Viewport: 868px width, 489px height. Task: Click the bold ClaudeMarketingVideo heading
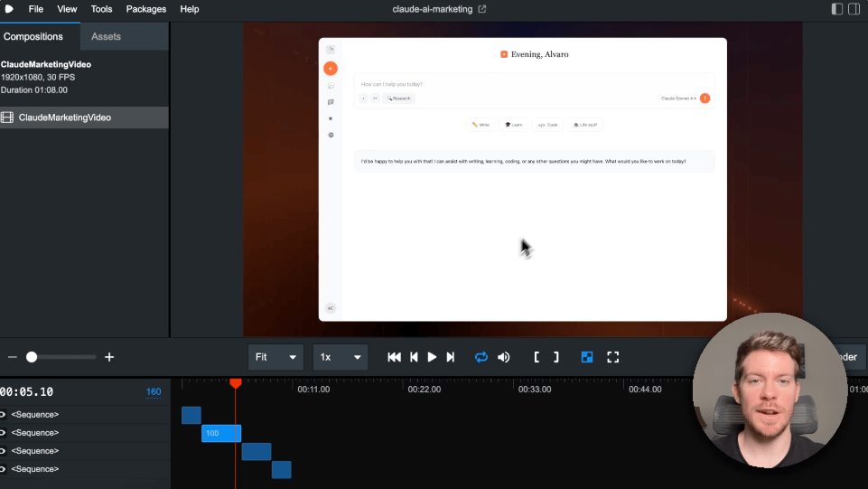[x=46, y=64]
